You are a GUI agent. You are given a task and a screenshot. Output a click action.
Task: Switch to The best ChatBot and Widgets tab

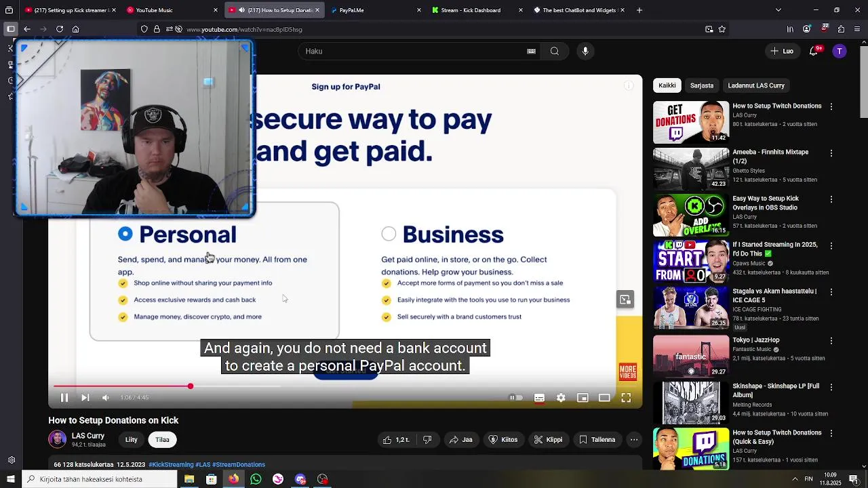click(579, 10)
